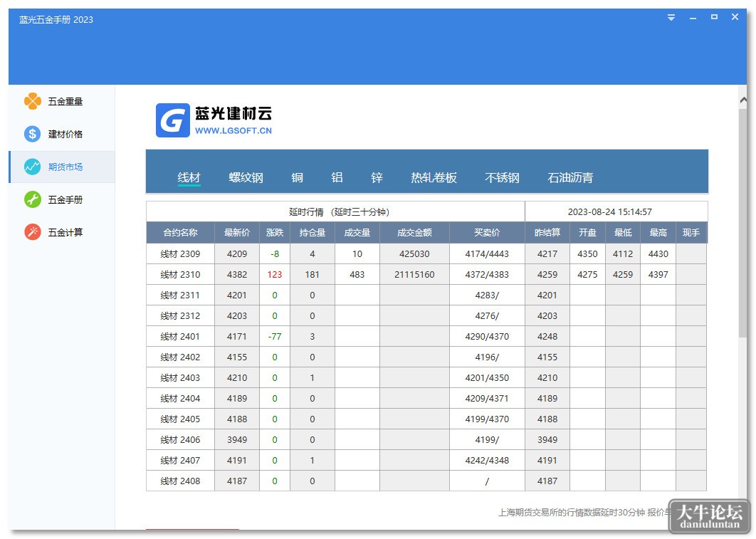The image size is (756, 539).
Task: Click the 涨跌 column header
Action: point(275,232)
